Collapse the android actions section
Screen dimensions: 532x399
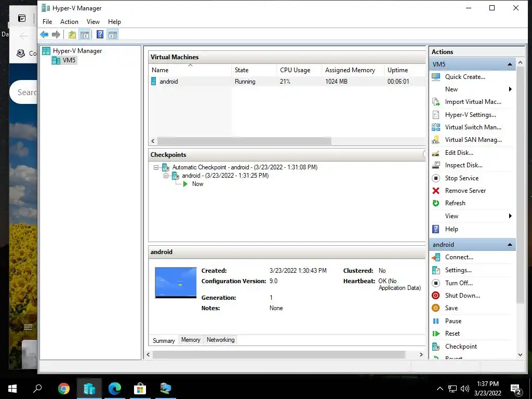click(510, 245)
